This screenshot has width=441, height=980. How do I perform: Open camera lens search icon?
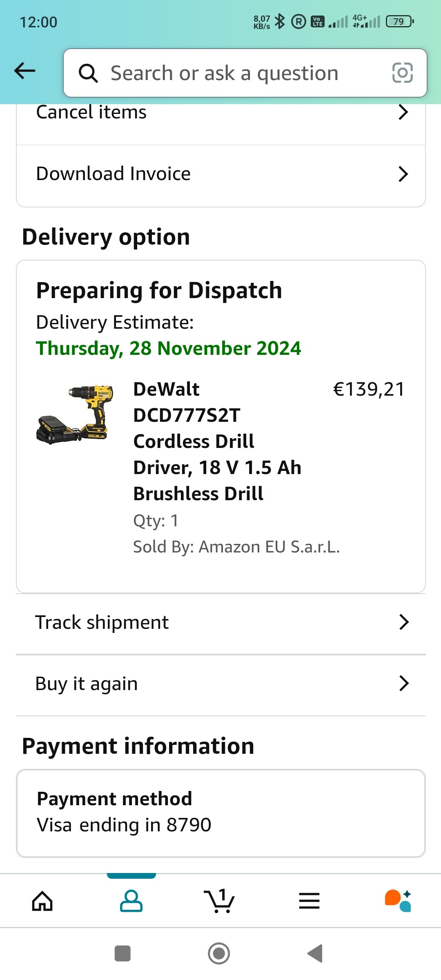tap(402, 73)
